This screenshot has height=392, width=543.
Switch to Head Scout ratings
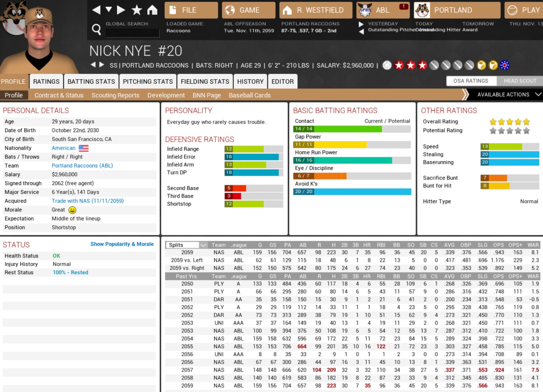(520, 81)
